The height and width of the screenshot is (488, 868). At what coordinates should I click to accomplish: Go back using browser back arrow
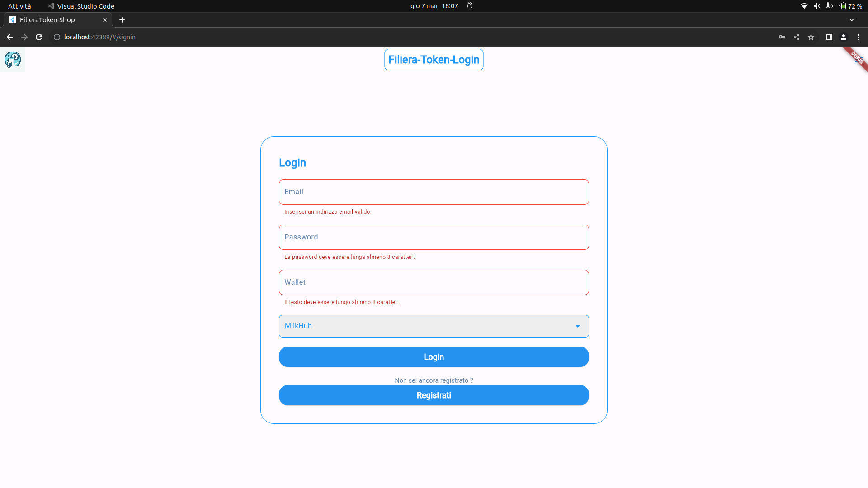point(10,37)
